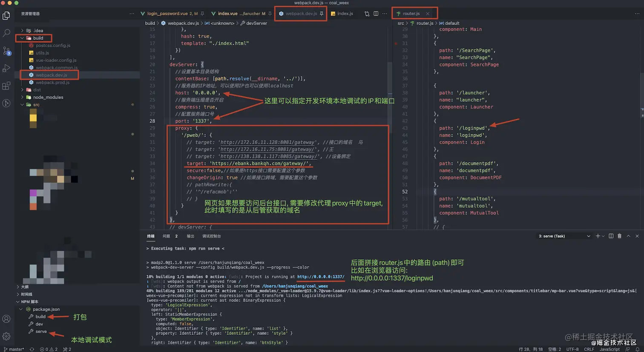Unpin the index.vue tab
644x352 pixels.
tap(270, 14)
